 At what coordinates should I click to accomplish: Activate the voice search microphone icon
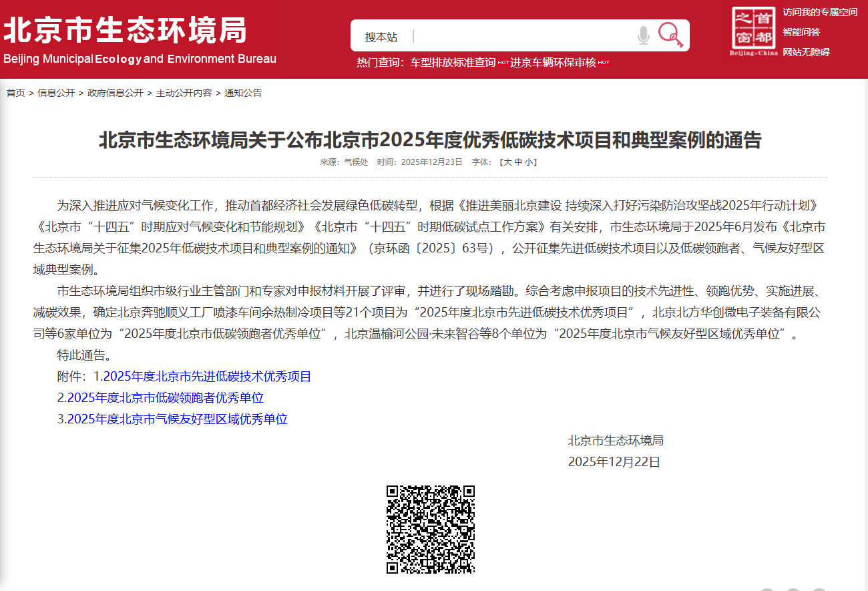(643, 36)
